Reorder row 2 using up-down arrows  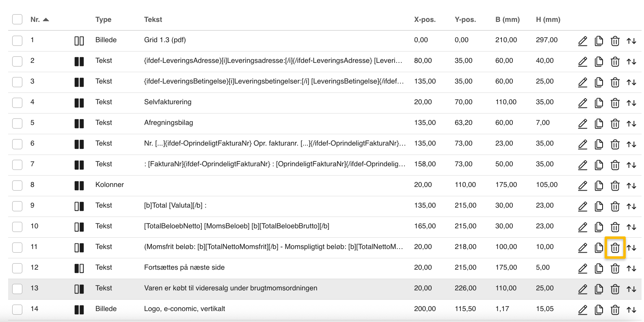point(631,62)
